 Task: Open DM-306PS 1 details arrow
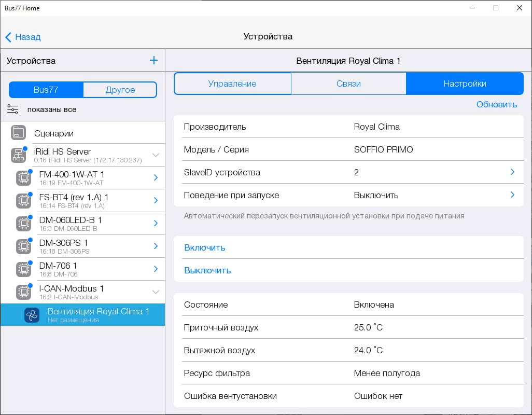pos(156,246)
